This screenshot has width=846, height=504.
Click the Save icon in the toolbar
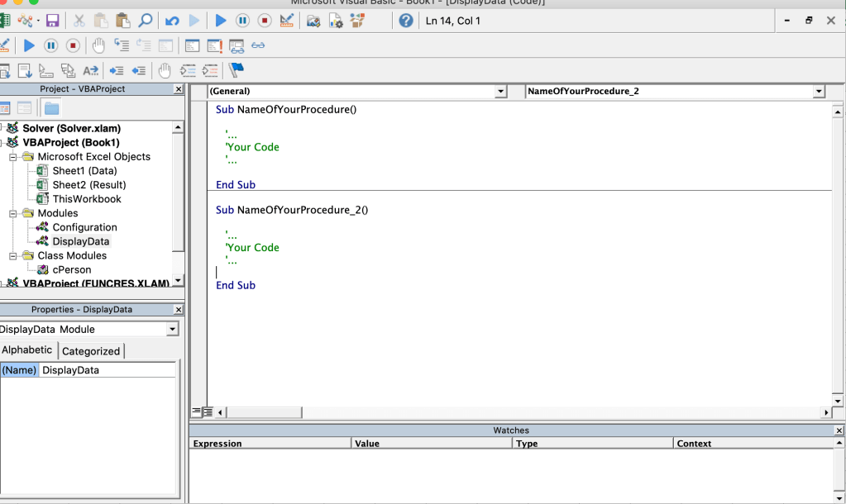point(52,21)
